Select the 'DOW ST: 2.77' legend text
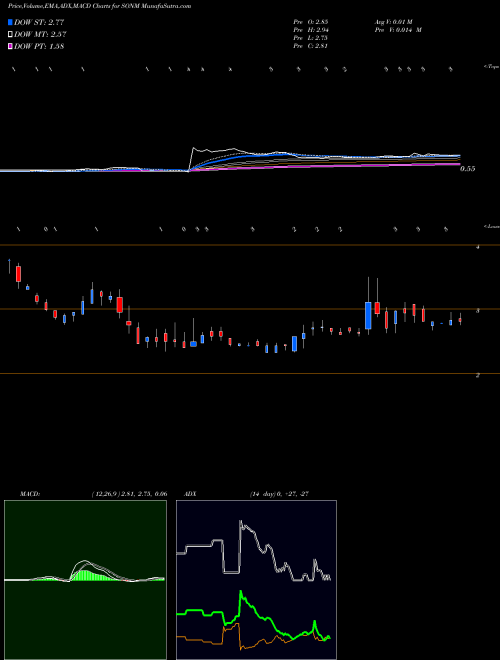500x660 pixels. (39, 22)
